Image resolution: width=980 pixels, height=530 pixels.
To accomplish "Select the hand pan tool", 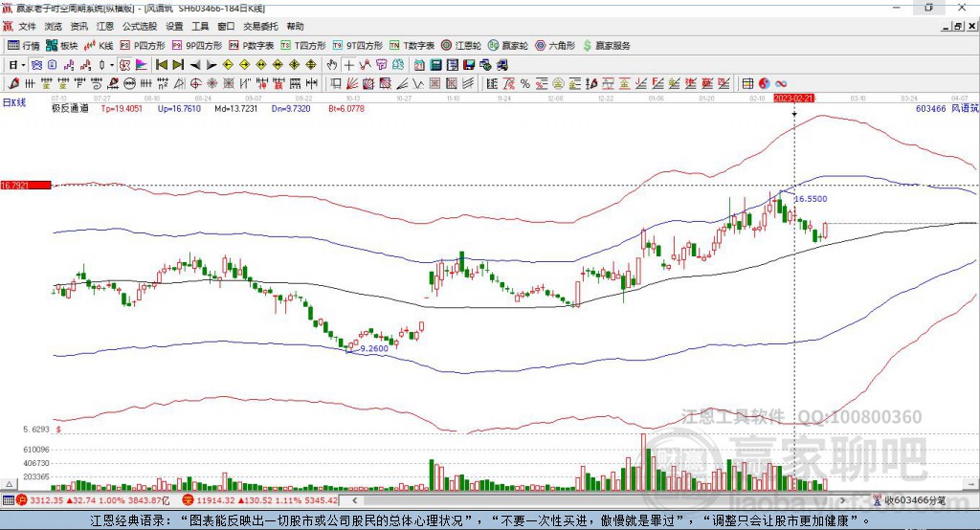I will (332, 65).
